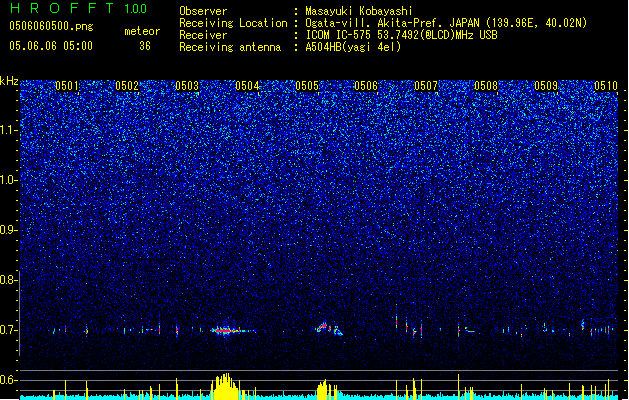Click the 0.8 kHz axis label

pyautogui.click(x=9, y=280)
